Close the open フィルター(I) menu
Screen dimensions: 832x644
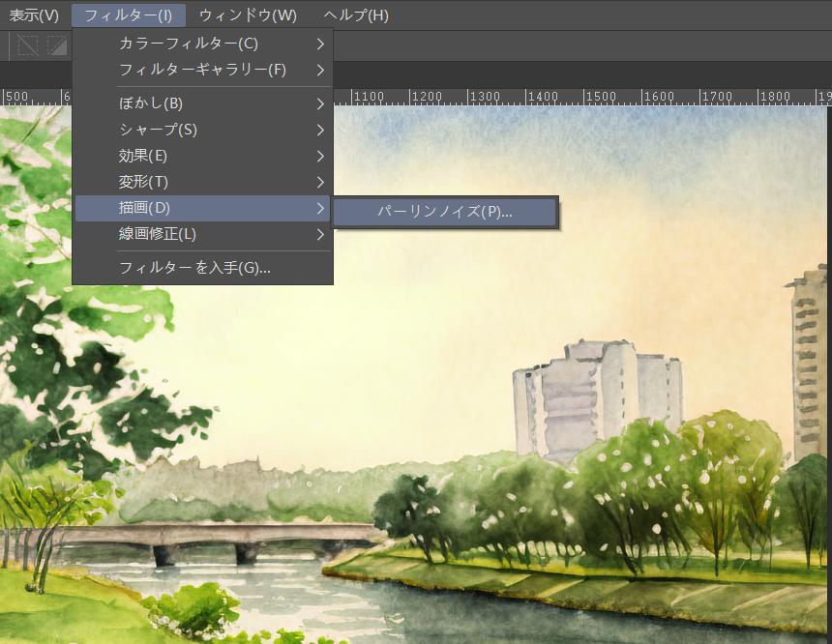pyautogui.click(x=129, y=15)
